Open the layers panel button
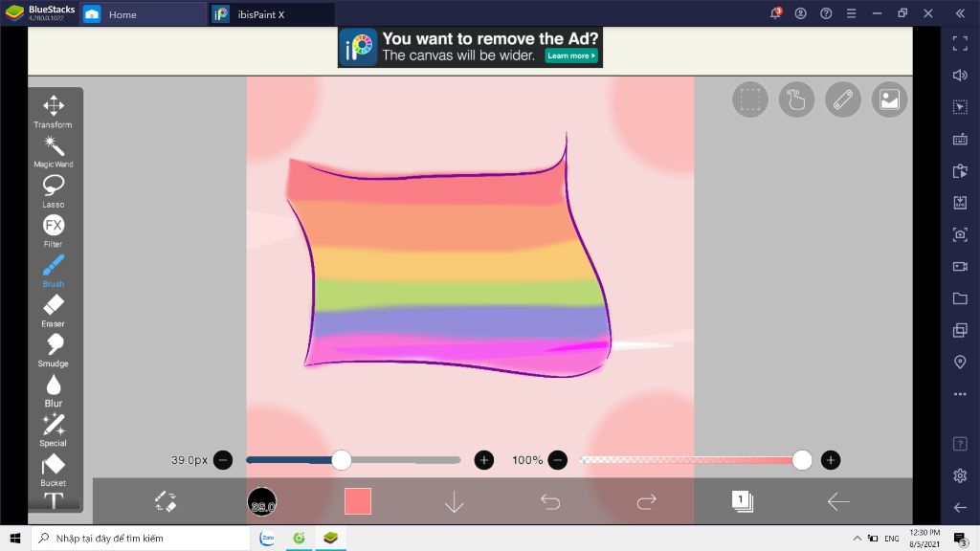This screenshot has height=551, width=980. tap(743, 501)
